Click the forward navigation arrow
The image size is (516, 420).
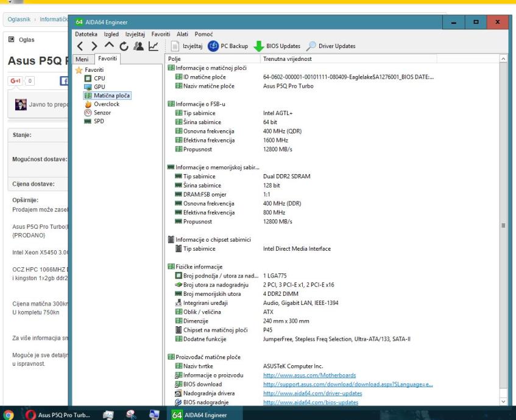point(95,46)
